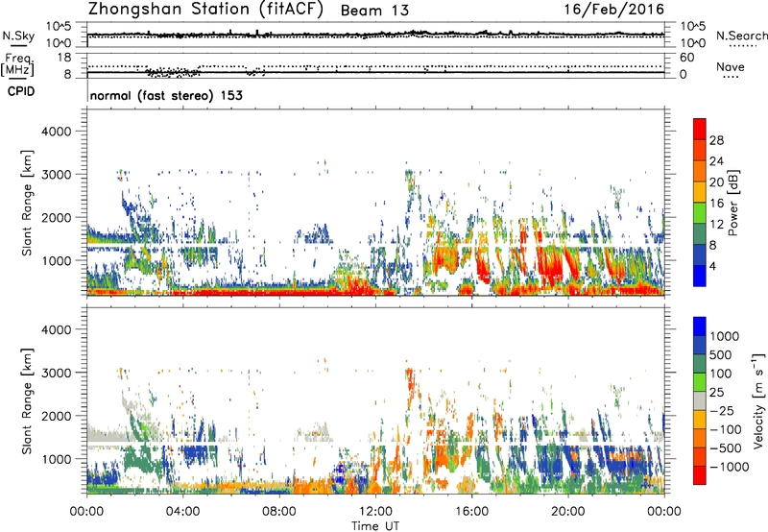Click the '-100' velocity colorbar label
The image size is (768, 532).
point(725,429)
